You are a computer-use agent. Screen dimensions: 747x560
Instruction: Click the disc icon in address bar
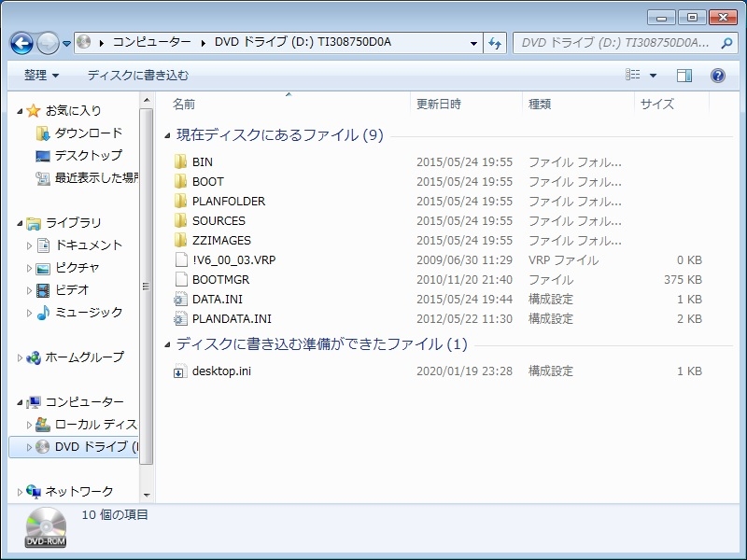(x=83, y=42)
